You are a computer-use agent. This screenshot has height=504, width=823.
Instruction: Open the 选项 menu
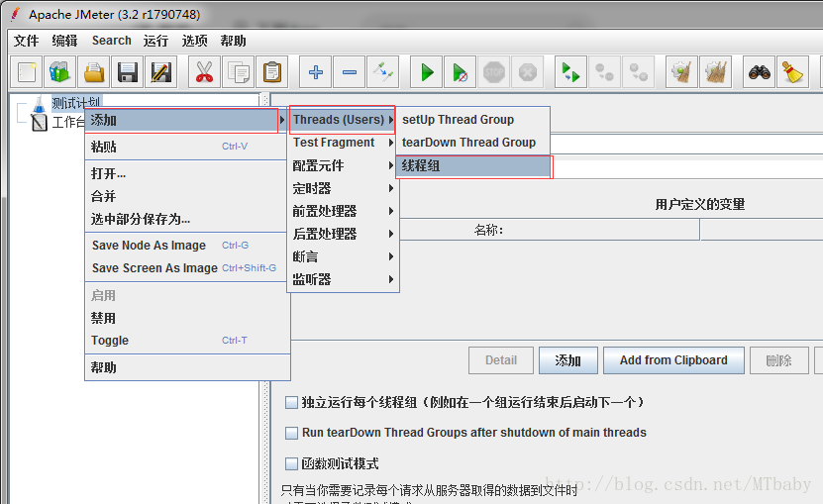tap(194, 41)
